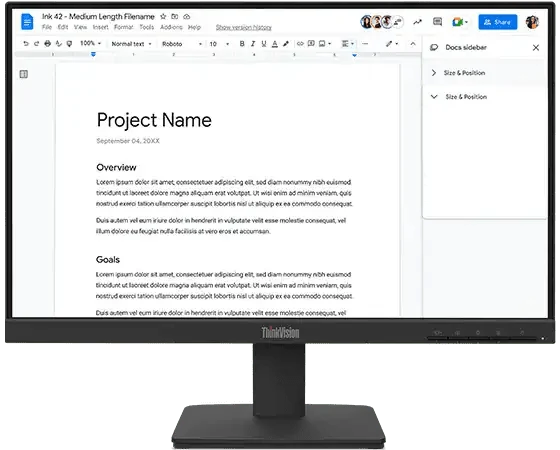
Task: Click the more options toolbar icon
Action: click(365, 44)
